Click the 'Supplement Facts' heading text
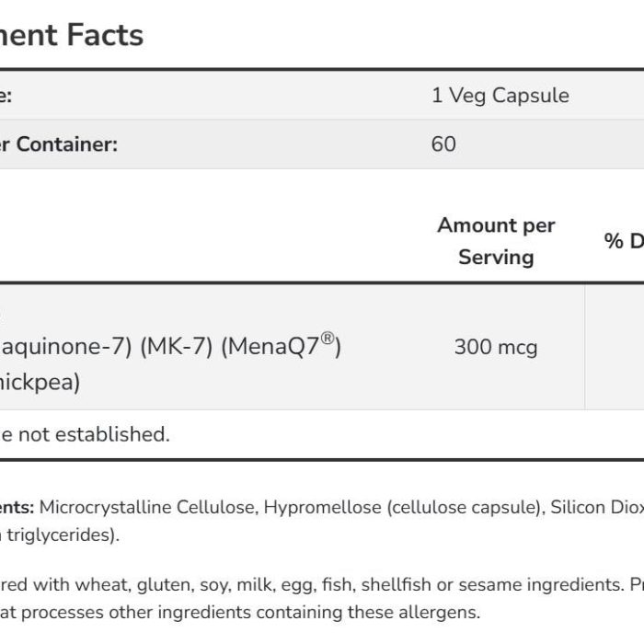The width and height of the screenshot is (644, 644). click(72, 35)
